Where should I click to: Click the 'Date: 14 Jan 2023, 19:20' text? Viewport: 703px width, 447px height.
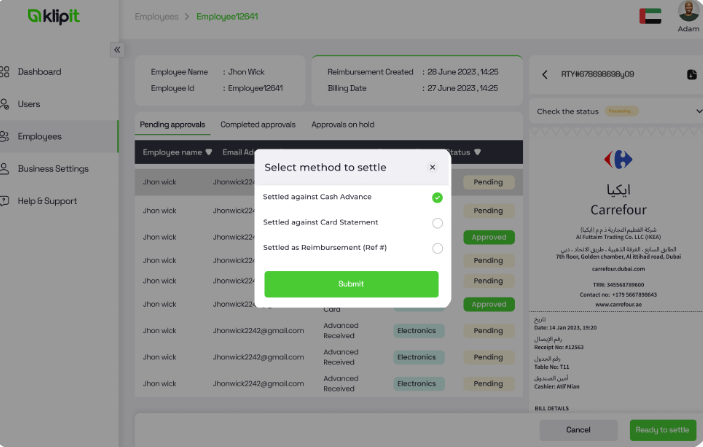565,328
